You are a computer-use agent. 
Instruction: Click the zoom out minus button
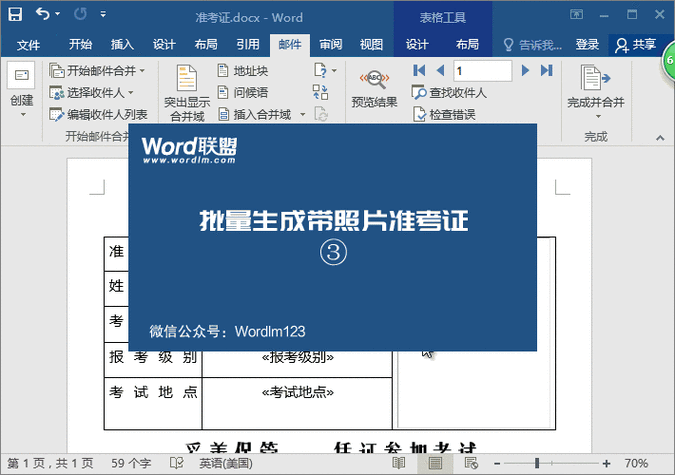497,463
